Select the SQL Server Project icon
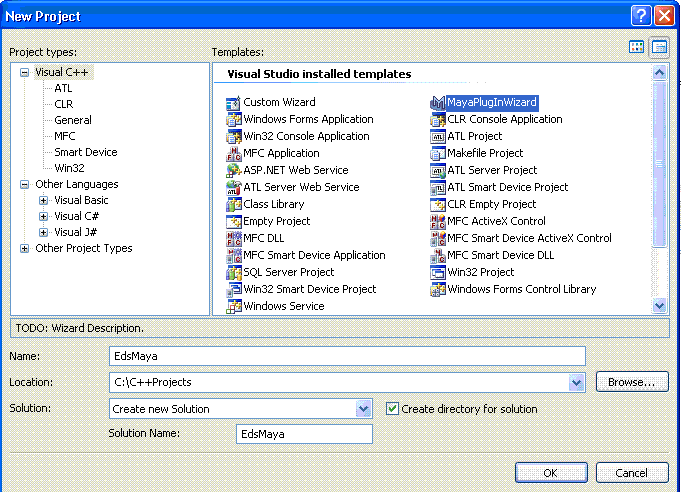The image size is (681, 492). click(x=233, y=272)
